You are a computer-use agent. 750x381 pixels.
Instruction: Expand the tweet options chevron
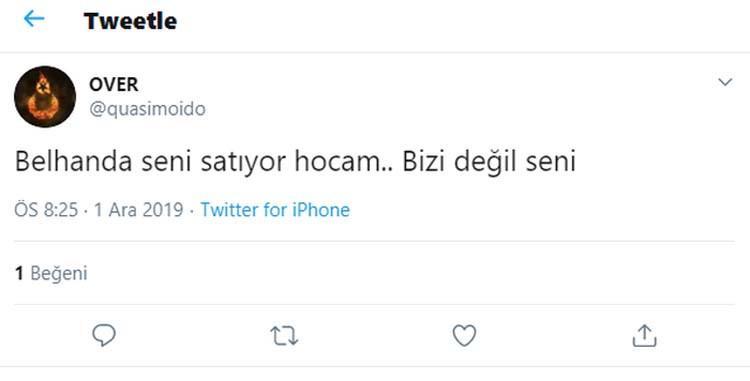coord(725,82)
